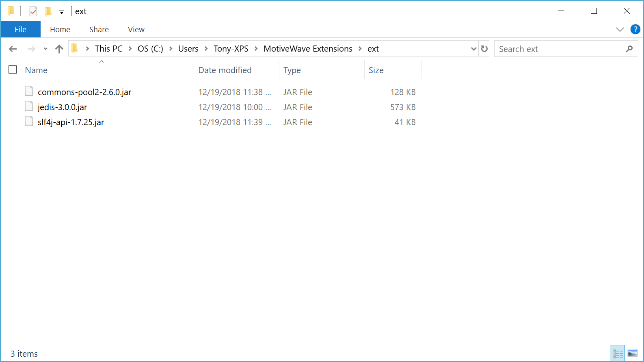644x362 pixels.
Task: Sort files by Date modified column
Action: [x=225, y=70]
